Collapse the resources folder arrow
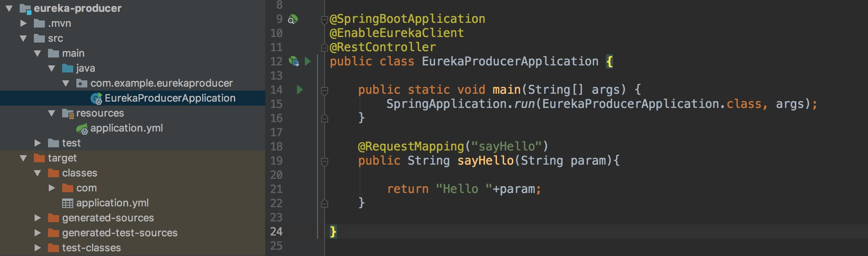868x256 pixels. (52, 113)
